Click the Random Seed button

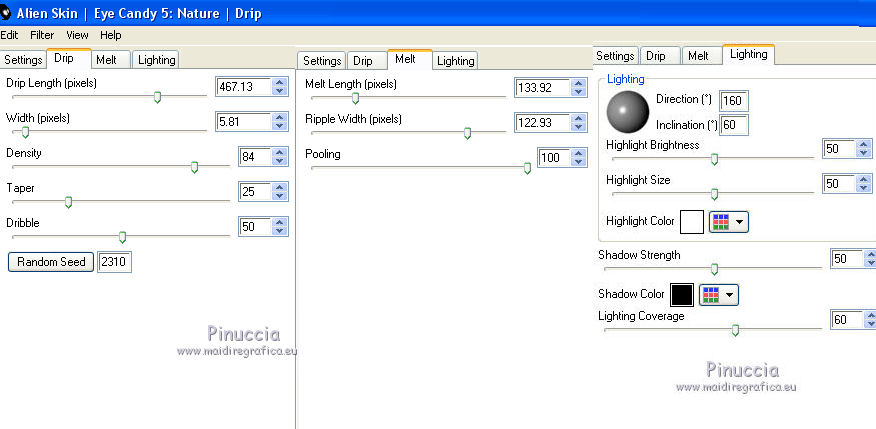tap(51, 262)
